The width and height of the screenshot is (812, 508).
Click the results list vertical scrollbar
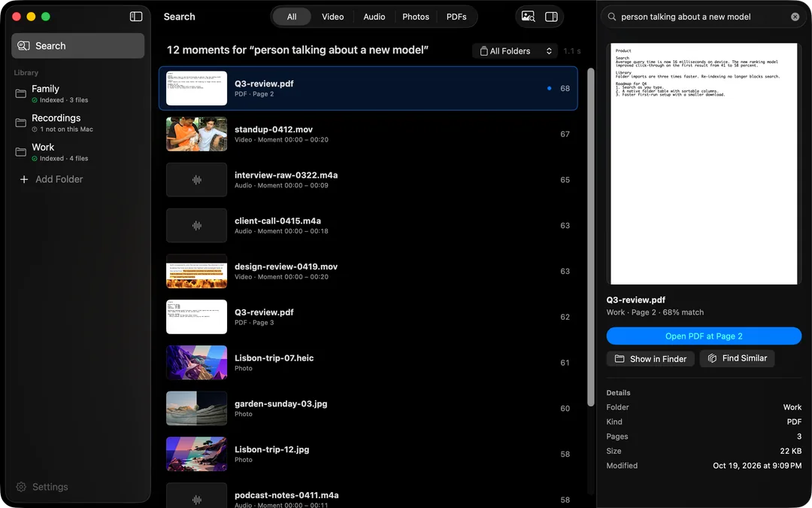coord(590,237)
